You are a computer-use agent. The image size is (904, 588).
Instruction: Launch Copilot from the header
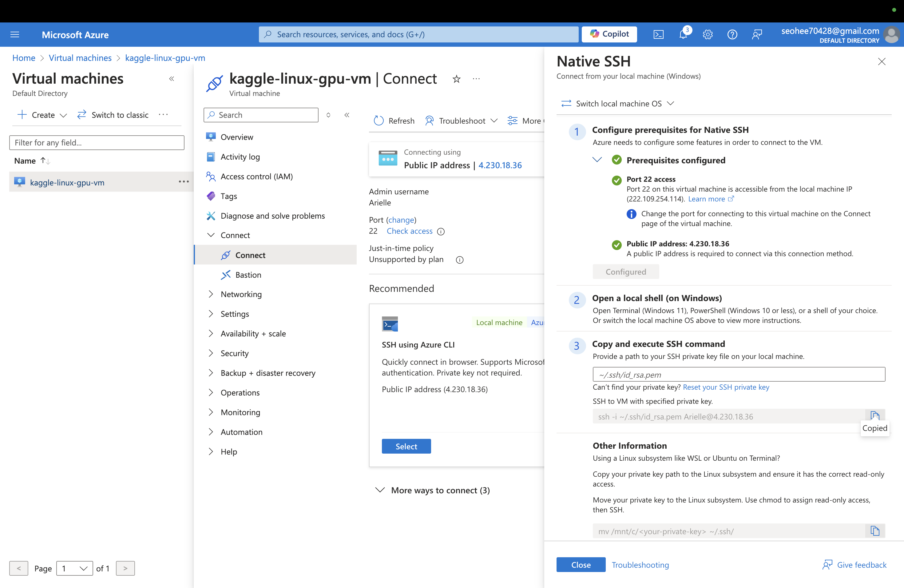pyautogui.click(x=609, y=34)
